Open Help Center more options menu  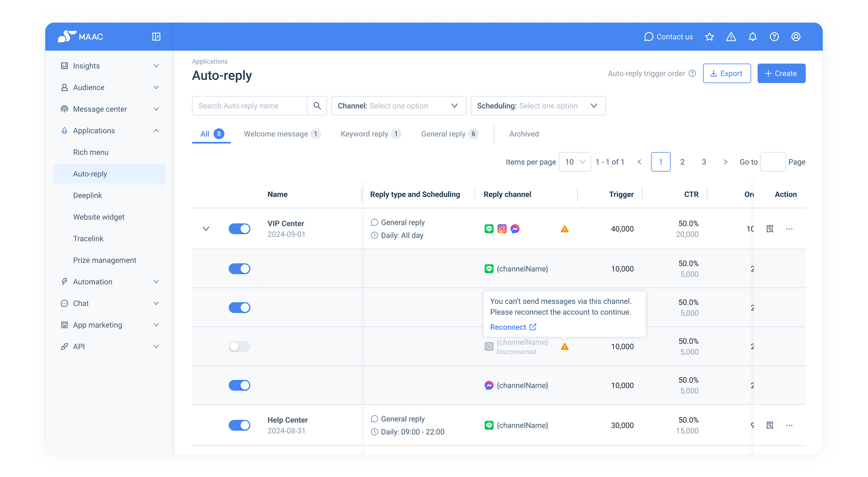(x=789, y=425)
